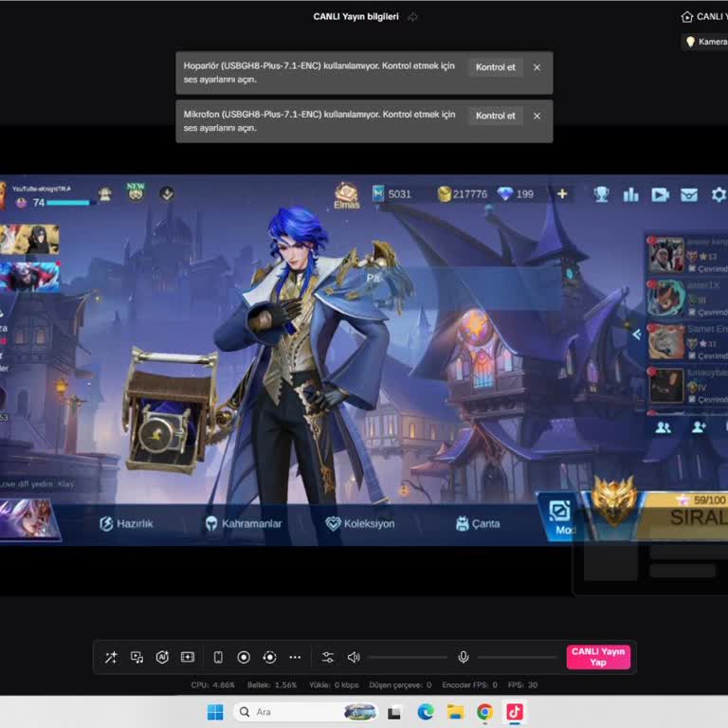Viewport: 728px width, 728px height.
Task: Select first friend avatar in list
Action: pyautogui.click(x=666, y=255)
